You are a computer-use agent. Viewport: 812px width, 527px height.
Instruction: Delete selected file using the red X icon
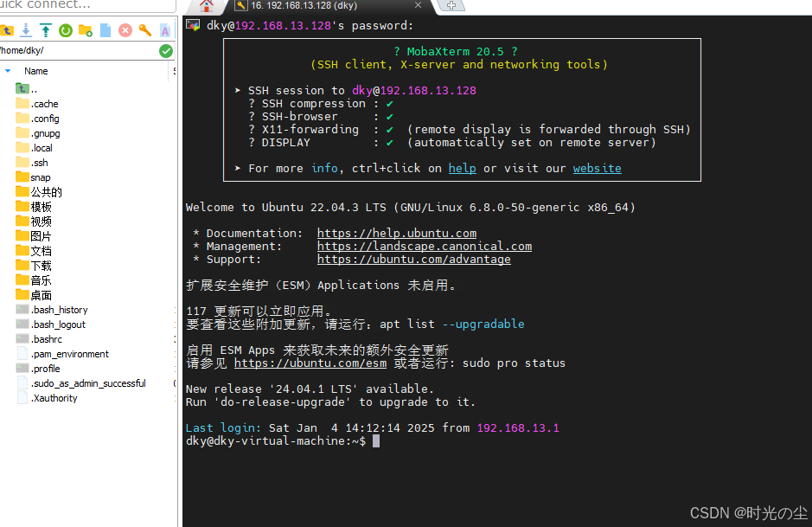tap(125, 29)
